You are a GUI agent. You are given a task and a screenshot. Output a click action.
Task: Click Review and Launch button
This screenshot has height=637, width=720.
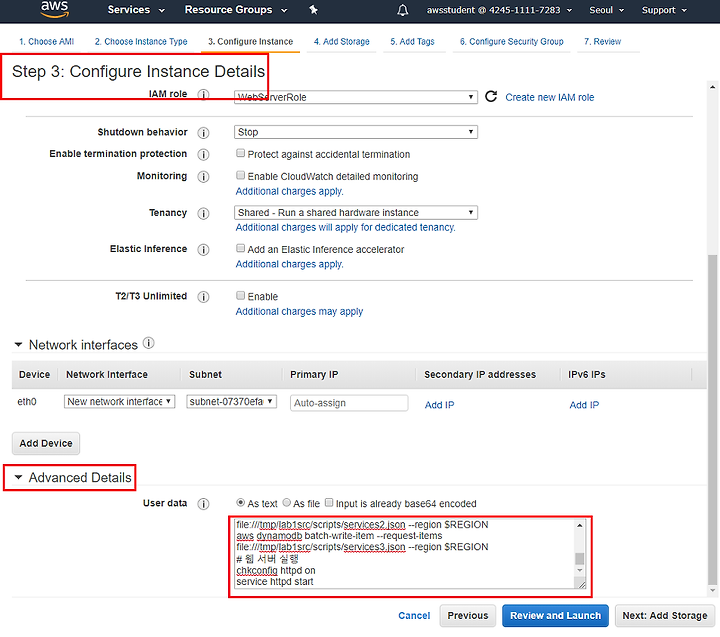555,615
